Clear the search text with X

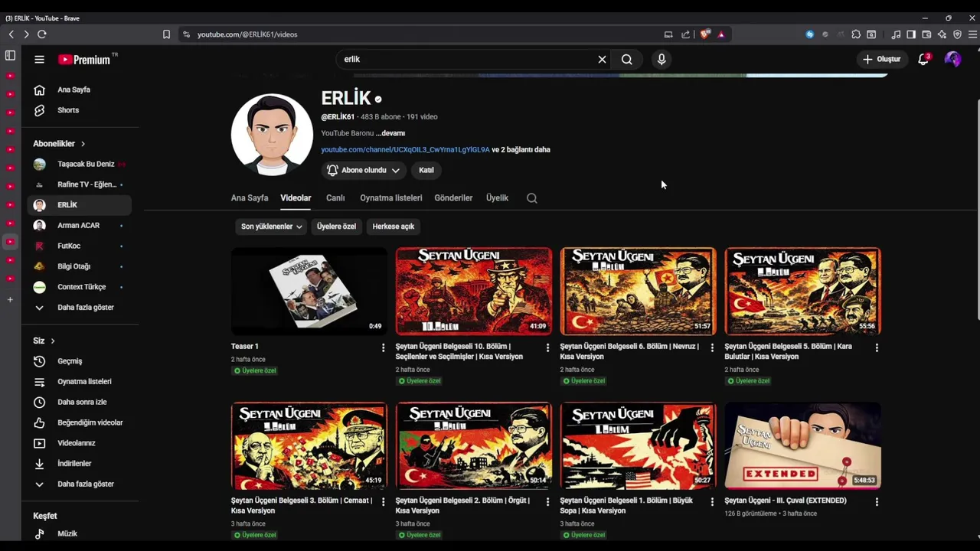[x=602, y=59]
